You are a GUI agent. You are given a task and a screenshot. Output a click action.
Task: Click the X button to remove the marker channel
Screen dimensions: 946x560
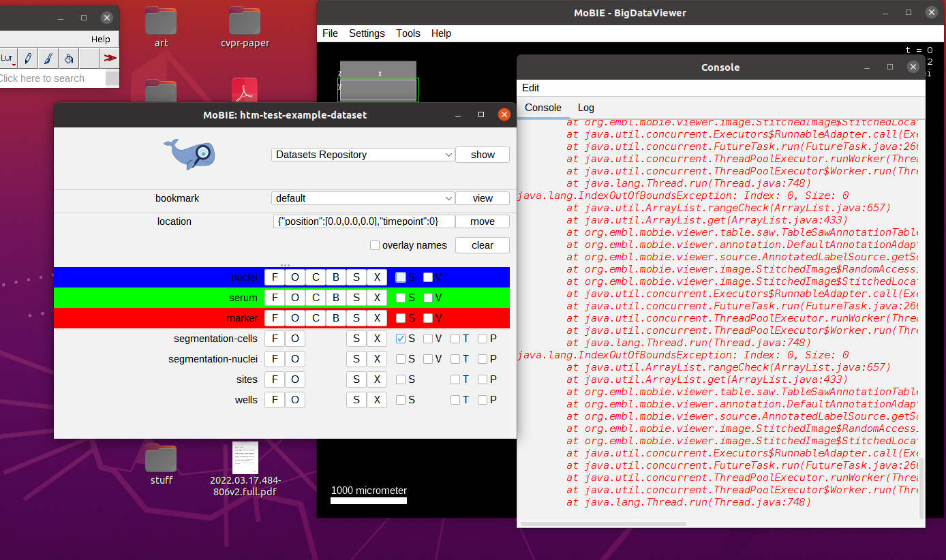click(x=377, y=317)
